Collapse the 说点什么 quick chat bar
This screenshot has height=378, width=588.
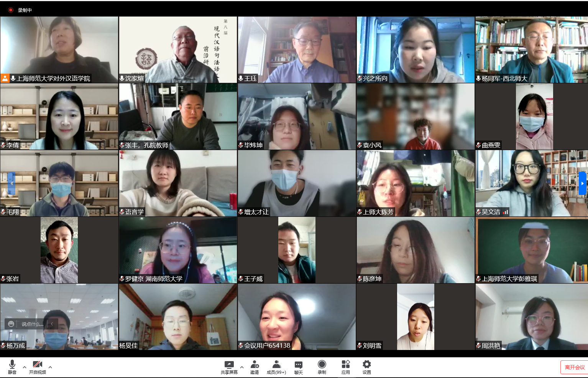tap(52, 324)
